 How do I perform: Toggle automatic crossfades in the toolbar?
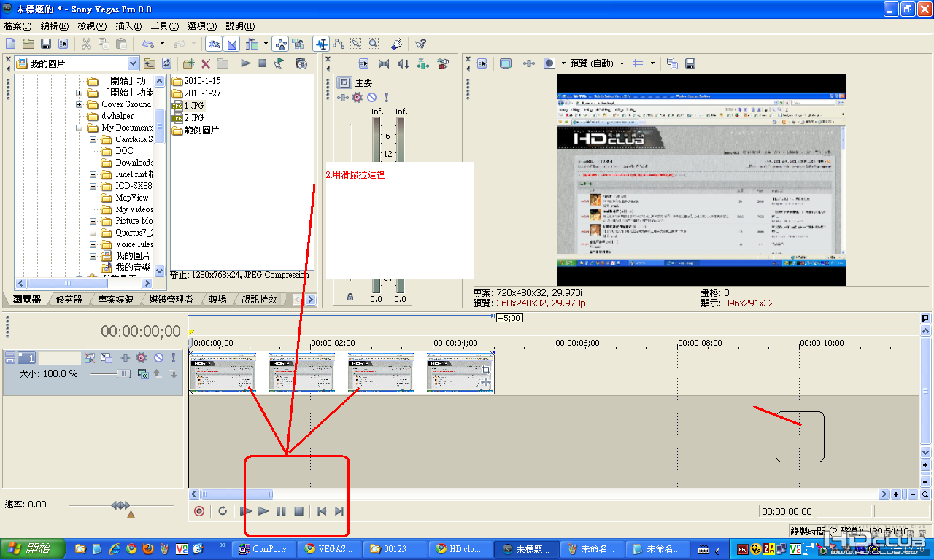(231, 44)
